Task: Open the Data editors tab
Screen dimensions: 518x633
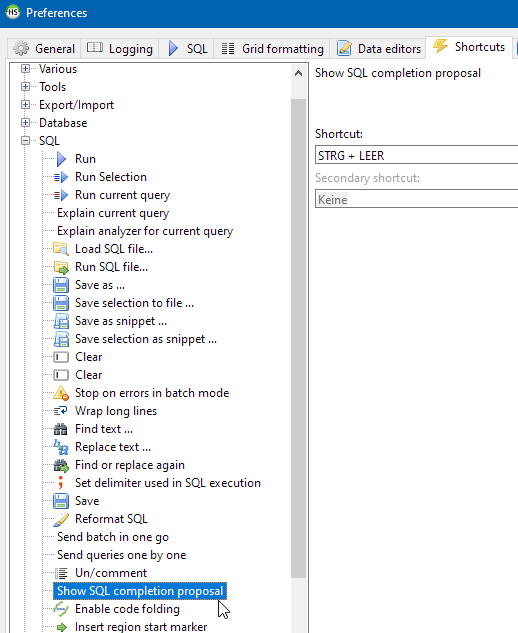Action: pyautogui.click(x=378, y=49)
